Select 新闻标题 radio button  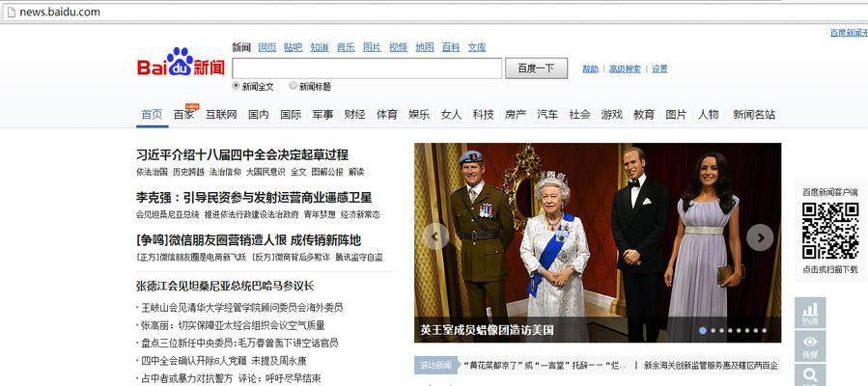(x=294, y=86)
